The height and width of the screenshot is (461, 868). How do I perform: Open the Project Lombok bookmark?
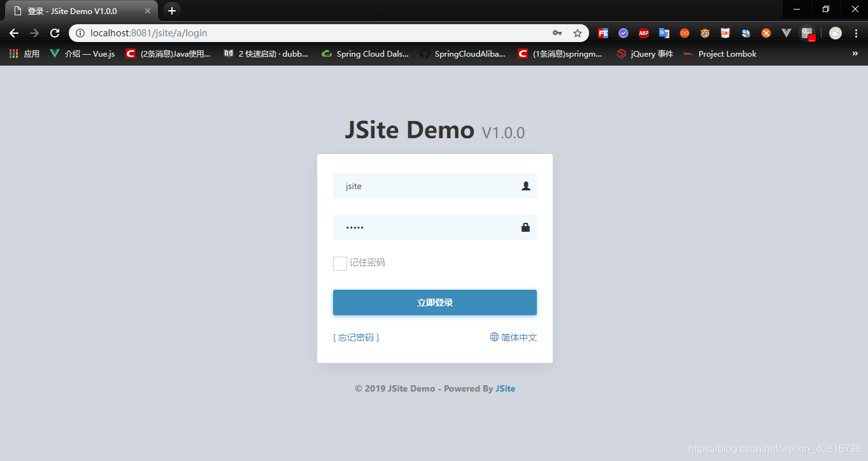[720, 54]
